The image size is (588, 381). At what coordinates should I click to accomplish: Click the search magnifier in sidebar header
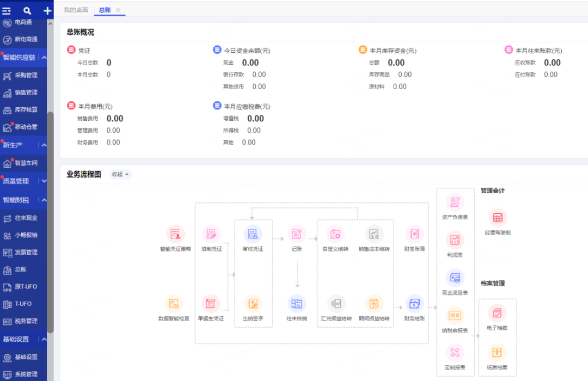27,10
